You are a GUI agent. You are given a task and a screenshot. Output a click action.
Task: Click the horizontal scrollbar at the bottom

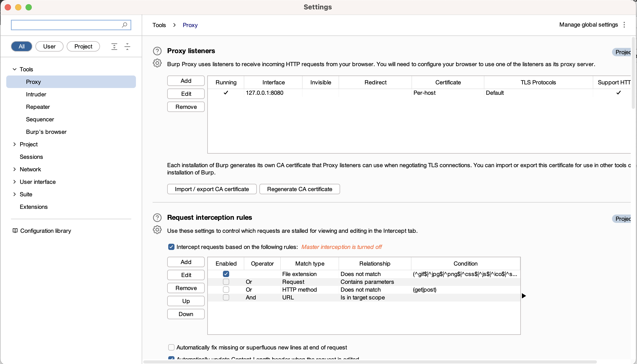pyautogui.click(x=370, y=362)
